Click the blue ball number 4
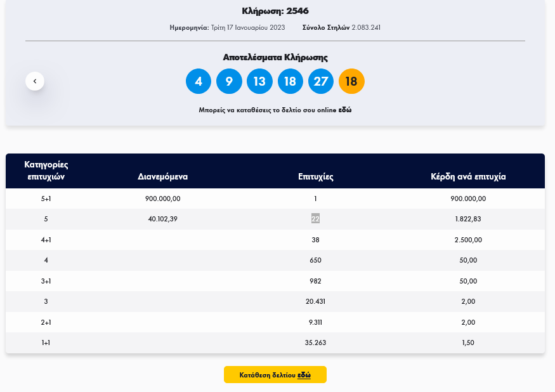The image size is (555, 392). coord(199,81)
